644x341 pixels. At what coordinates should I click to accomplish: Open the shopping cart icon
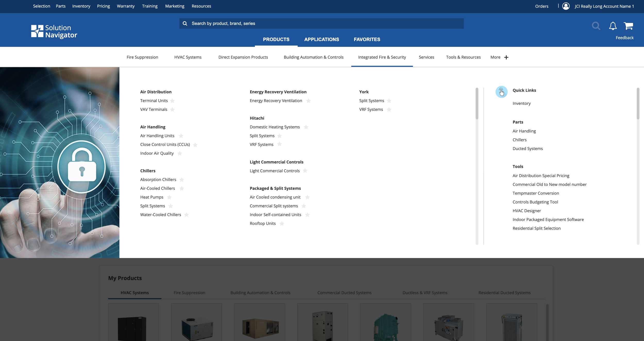[628, 26]
